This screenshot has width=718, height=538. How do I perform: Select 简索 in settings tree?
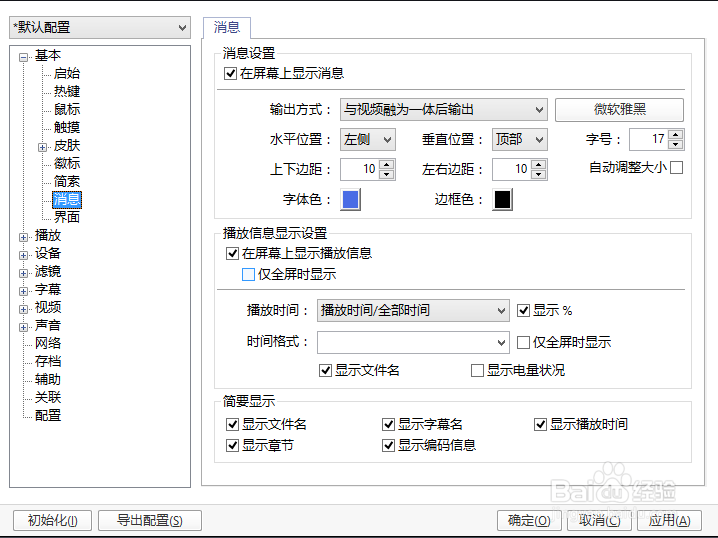tap(67, 181)
